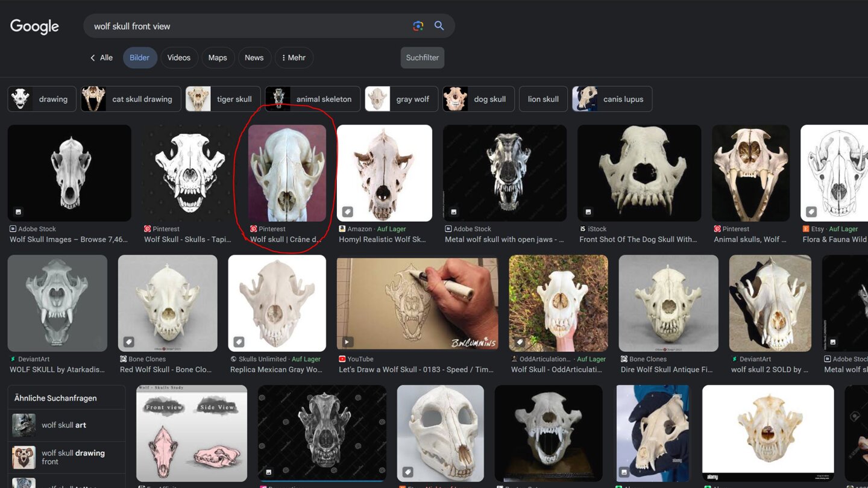Click the search box with wolf skull query

[x=247, y=26]
